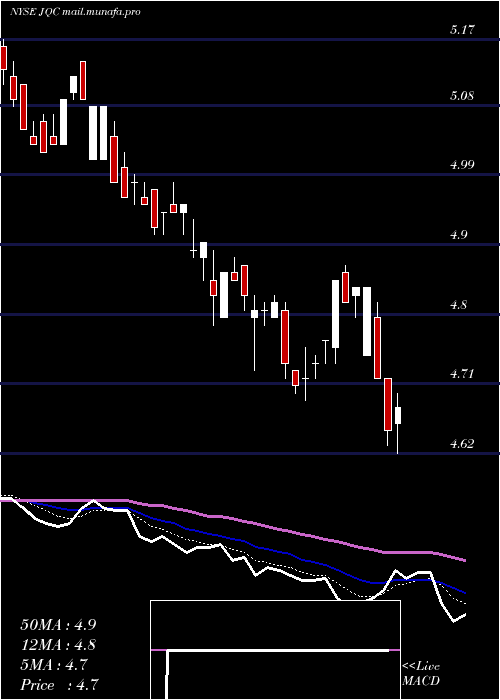
Task: Click the NYSE JQC mail.munafa.pro title
Action: pos(75,12)
